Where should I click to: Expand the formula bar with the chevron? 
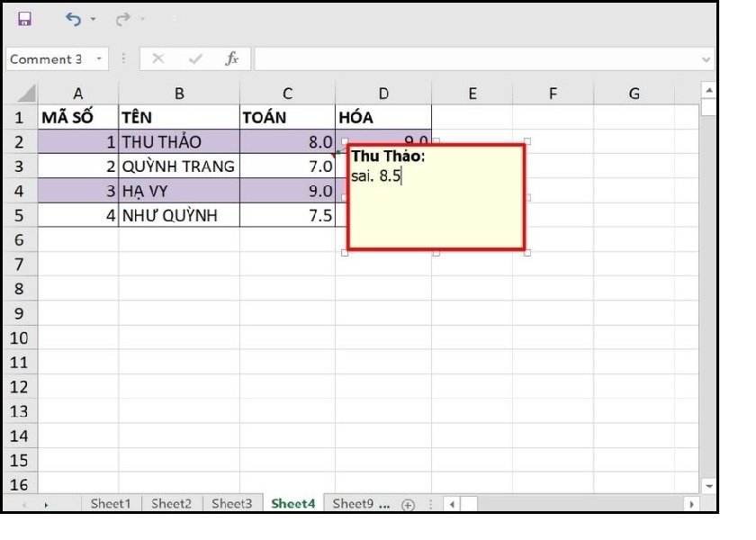point(706,59)
